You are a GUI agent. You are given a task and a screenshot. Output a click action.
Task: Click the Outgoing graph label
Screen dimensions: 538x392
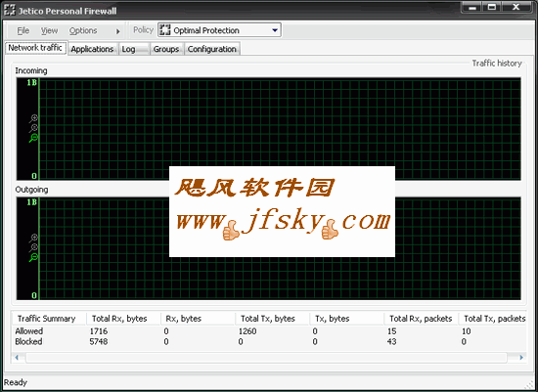[x=31, y=190]
